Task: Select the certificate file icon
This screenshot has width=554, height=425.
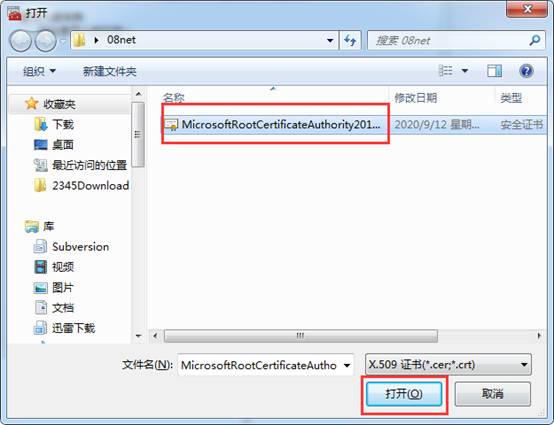Action: (x=171, y=124)
